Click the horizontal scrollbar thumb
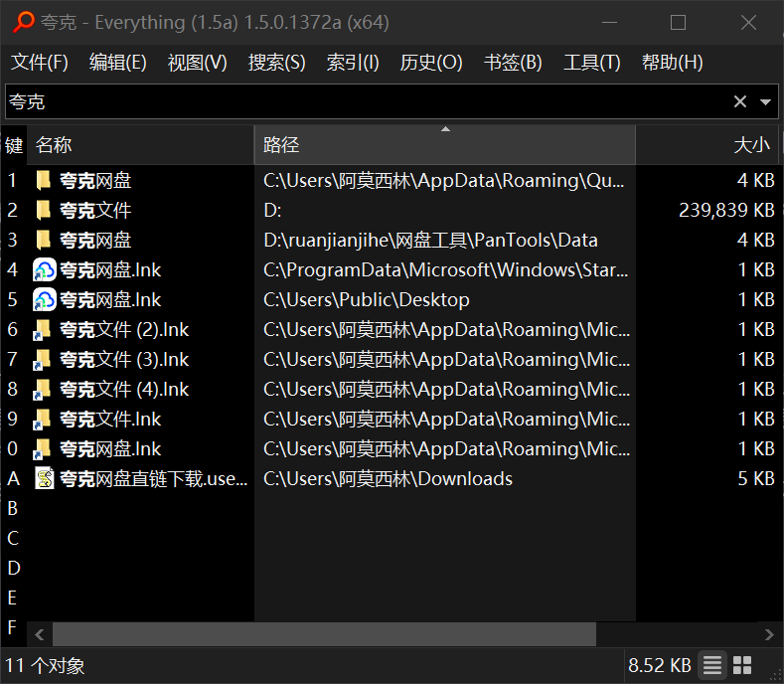 pos(325,634)
